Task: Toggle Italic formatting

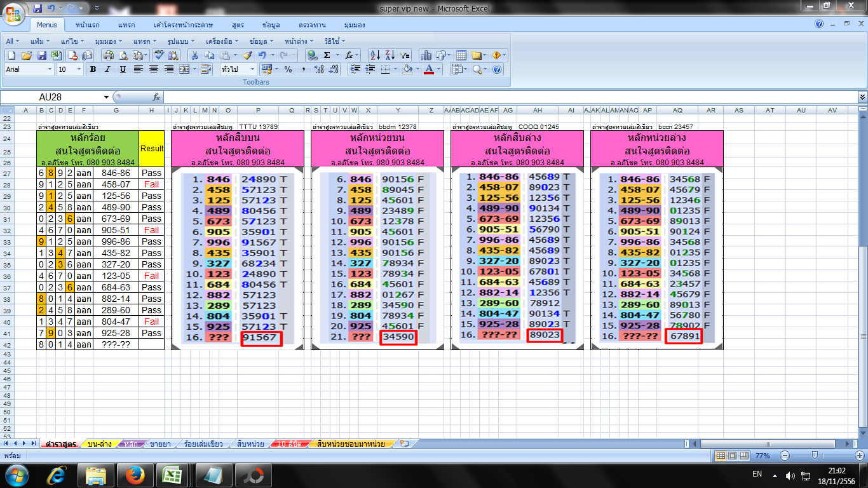Action: [108, 69]
